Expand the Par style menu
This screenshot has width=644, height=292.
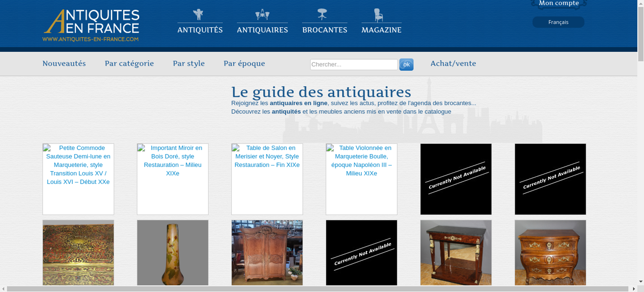[x=189, y=63]
